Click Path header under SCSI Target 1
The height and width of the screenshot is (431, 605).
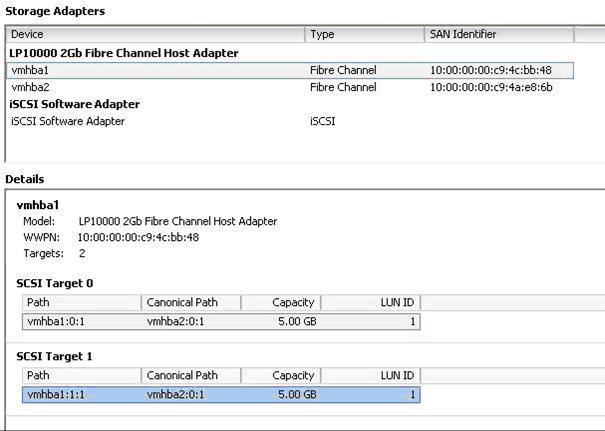[x=38, y=376]
